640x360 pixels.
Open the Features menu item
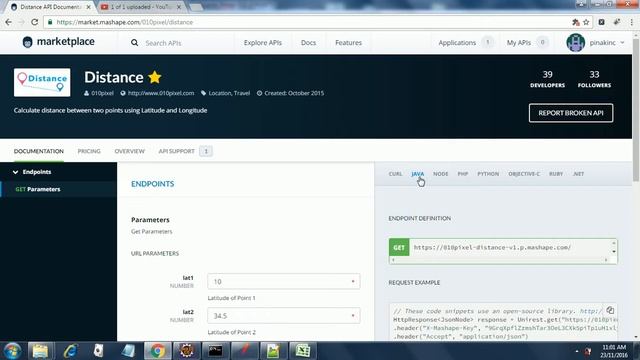point(348,42)
